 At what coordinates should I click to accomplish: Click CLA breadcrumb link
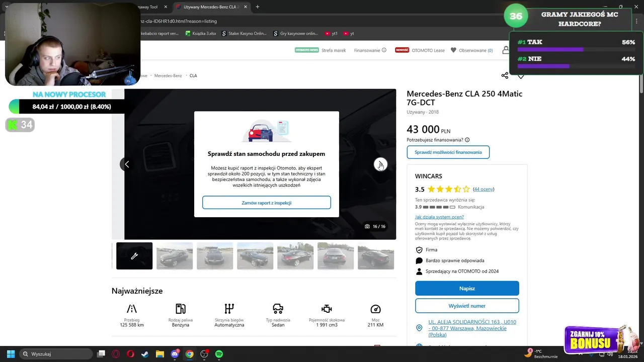[193, 75]
